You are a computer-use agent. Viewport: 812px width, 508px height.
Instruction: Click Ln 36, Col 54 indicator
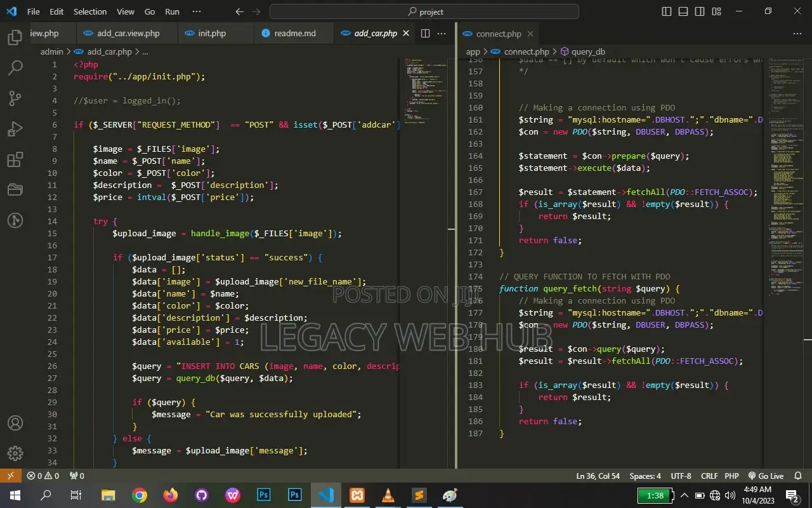click(x=598, y=476)
